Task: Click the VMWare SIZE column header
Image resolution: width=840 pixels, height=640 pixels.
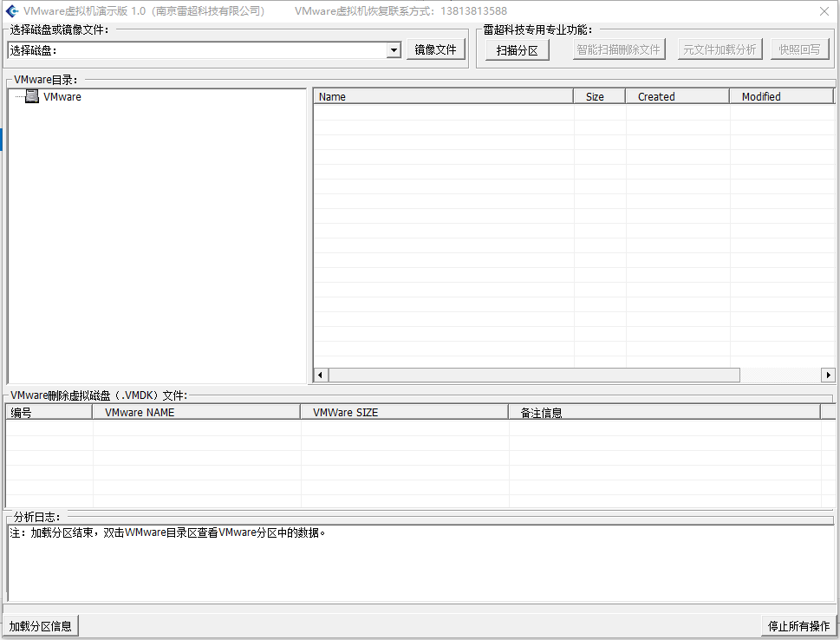Action: [404, 412]
